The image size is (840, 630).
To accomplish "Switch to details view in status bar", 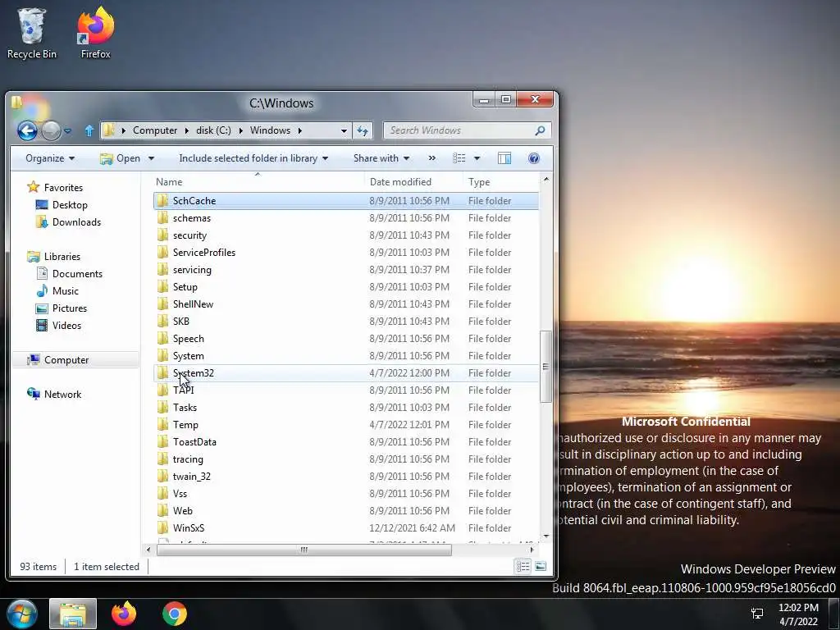I will point(523,566).
